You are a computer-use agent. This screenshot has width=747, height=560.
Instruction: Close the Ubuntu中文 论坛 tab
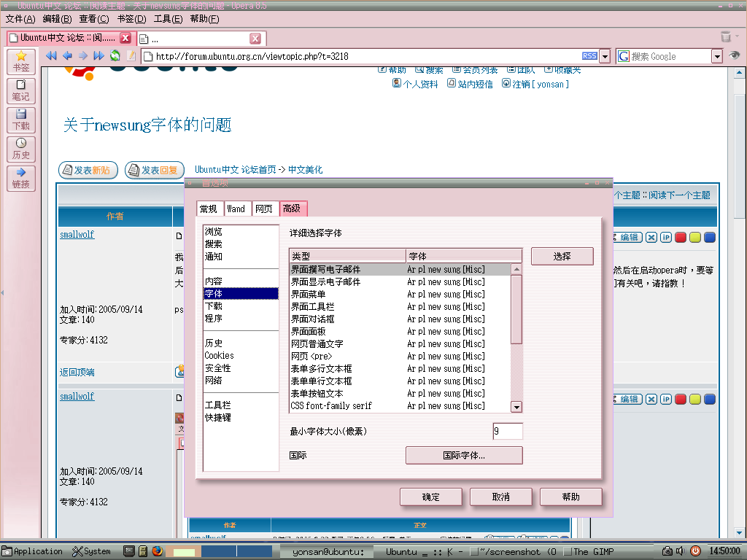(125, 38)
